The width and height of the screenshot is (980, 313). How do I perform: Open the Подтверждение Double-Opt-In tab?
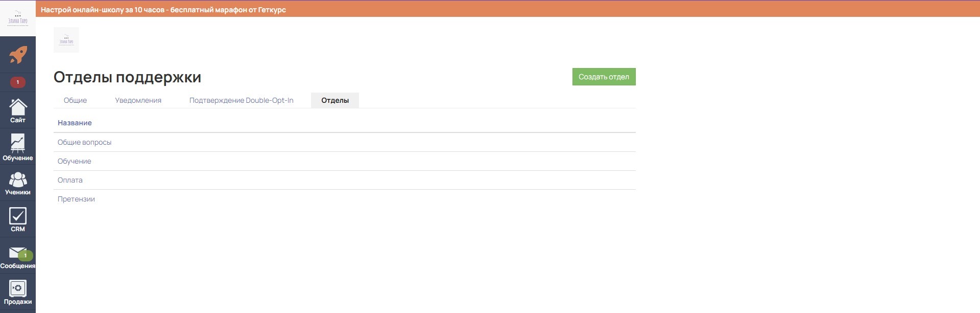(241, 100)
